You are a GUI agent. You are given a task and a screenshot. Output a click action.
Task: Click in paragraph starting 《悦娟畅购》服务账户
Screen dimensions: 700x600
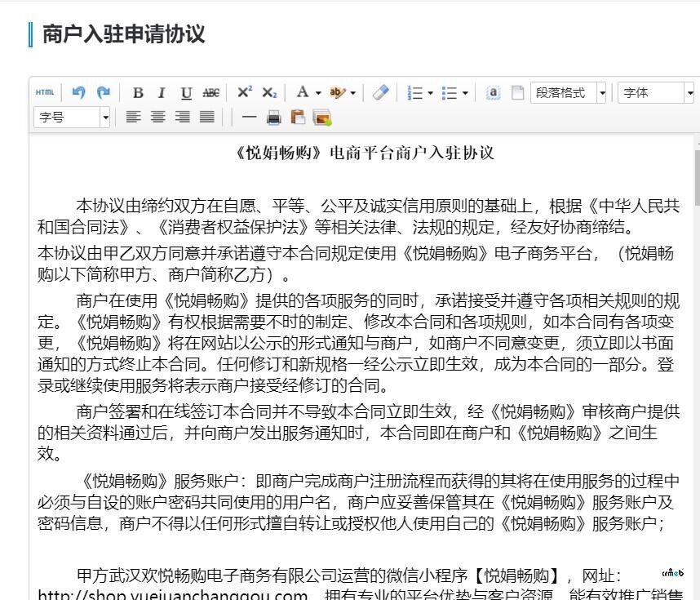pos(358,502)
